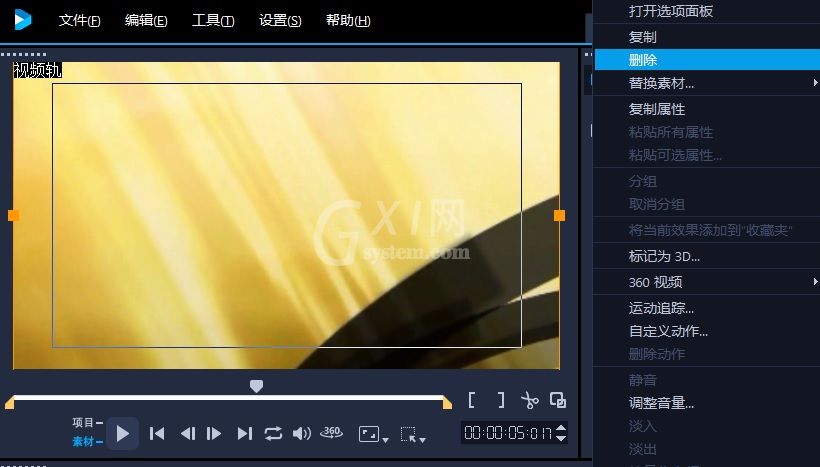Open the 帮助(H) menu
This screenshot has height=467, width=820.
(348, 20)
